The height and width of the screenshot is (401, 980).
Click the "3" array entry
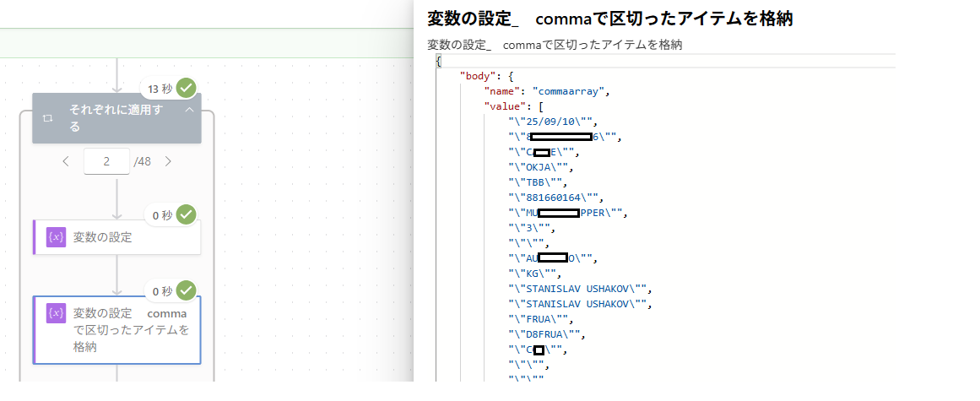[531, 229]
